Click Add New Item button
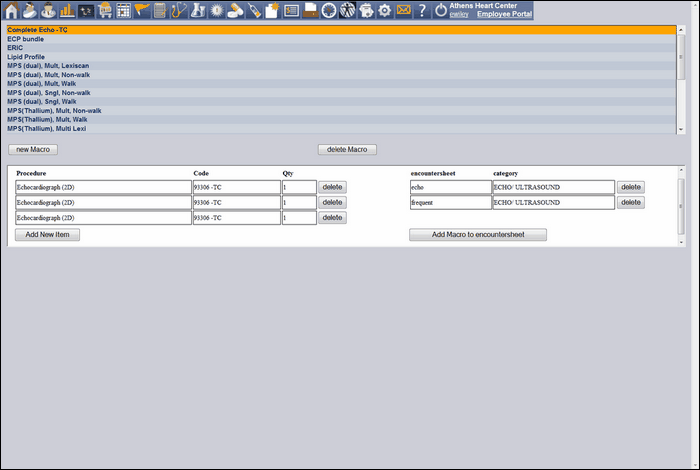The height and width of the screenshot is (470, 700). 47,234
